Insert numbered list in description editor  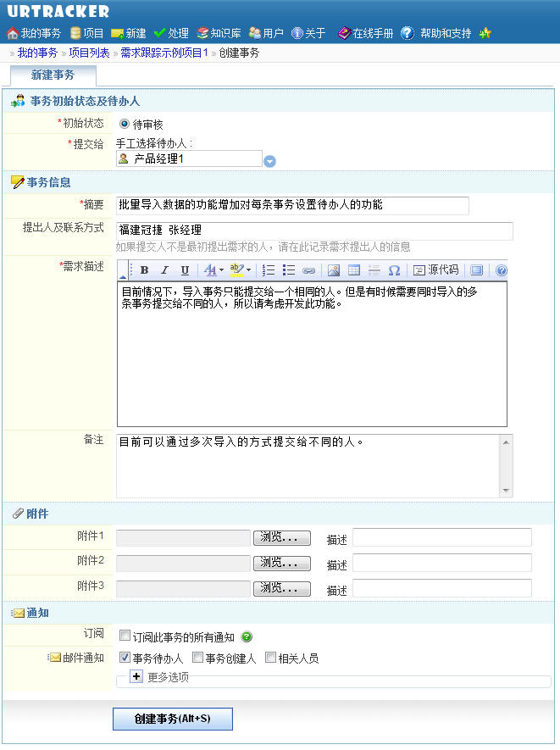(x=269, y=270)
